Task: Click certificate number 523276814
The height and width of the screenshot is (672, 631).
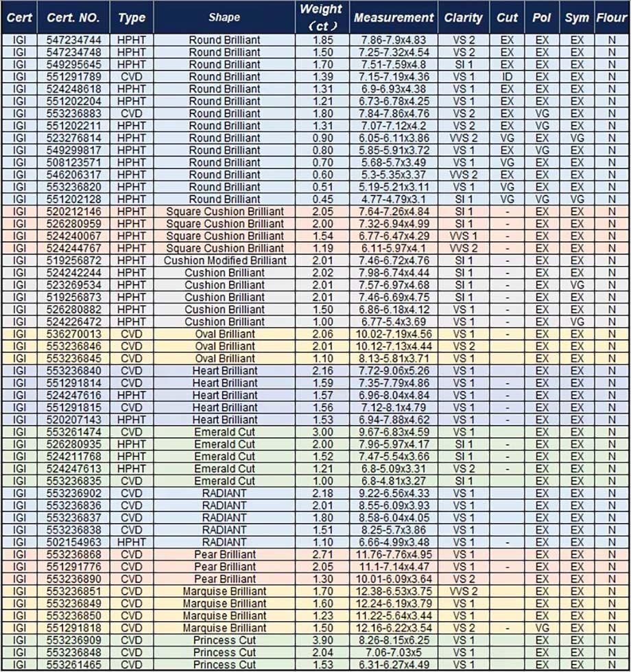Action: pyautogui.click(x=74, y=138)
